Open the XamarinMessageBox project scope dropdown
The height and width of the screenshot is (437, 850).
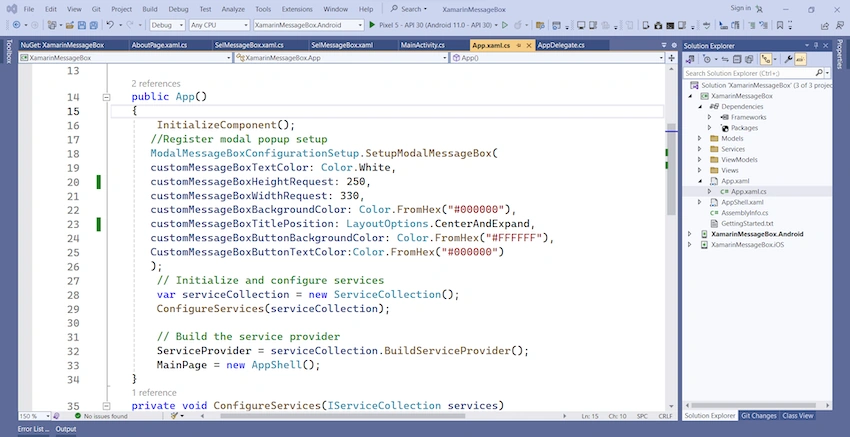[125, 57]
